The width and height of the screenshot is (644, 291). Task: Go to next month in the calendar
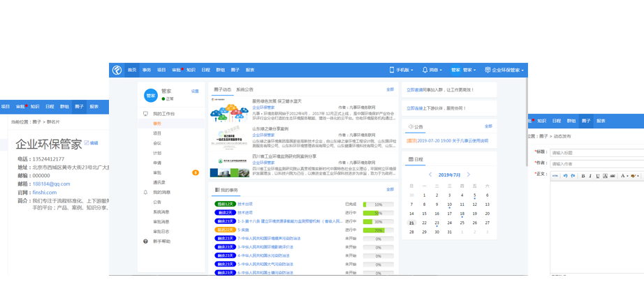469,174
